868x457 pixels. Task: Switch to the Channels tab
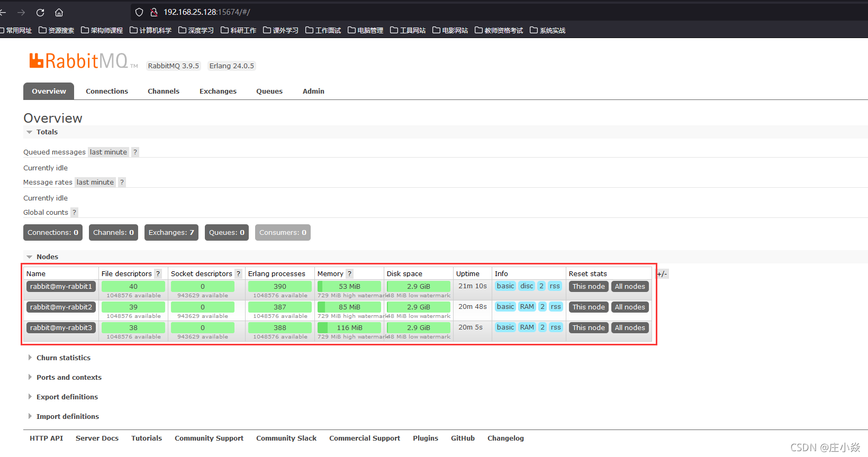(164, 92)
